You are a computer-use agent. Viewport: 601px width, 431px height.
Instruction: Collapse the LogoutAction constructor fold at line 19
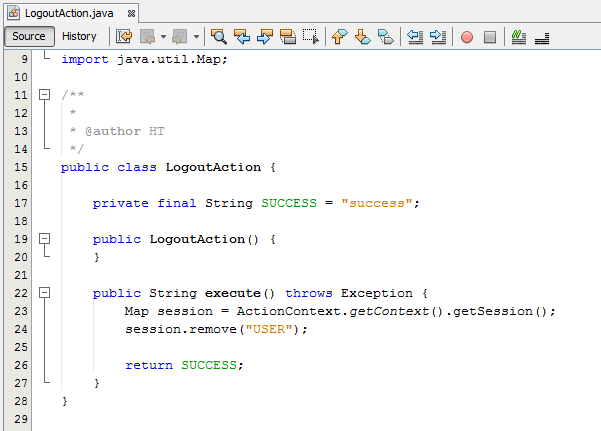(x=44, y=239)
